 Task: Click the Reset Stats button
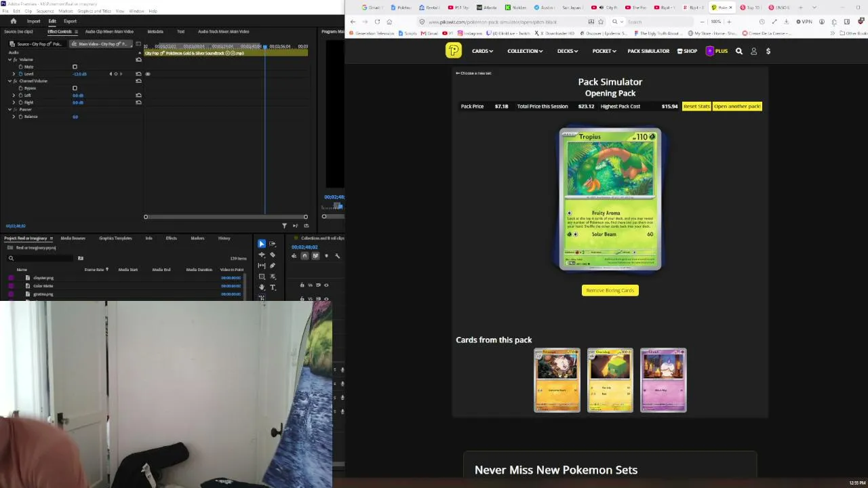pos(696,106)
